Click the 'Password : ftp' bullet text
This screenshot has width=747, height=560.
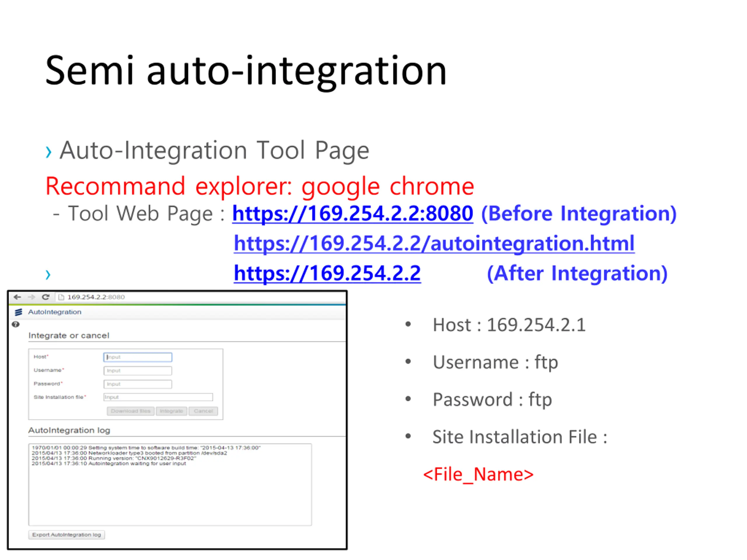tap(492, 400)
